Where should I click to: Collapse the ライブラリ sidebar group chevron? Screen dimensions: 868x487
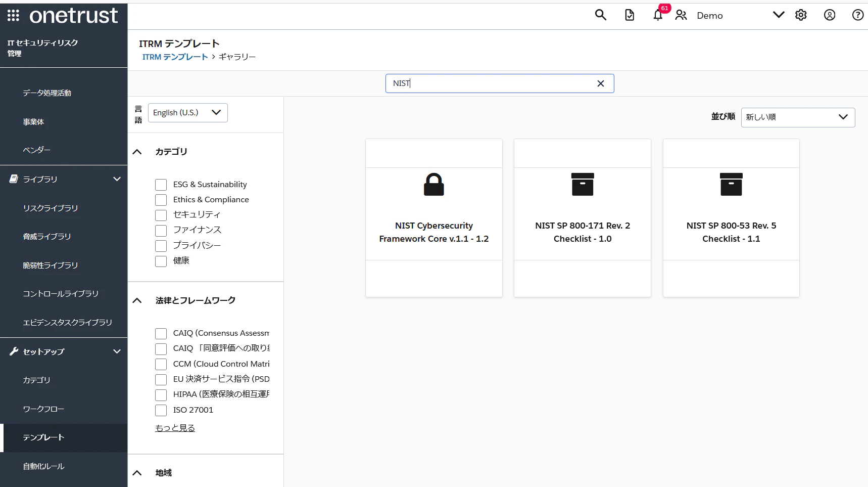click(117, 179)
